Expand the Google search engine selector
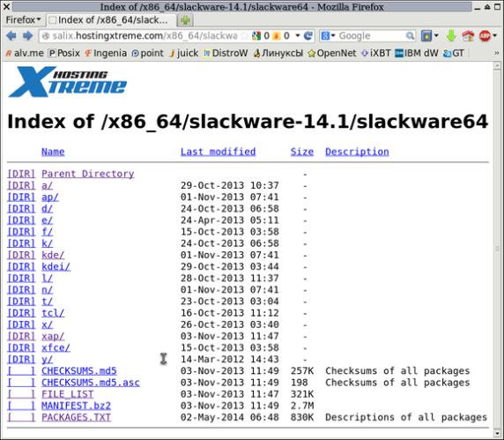This screenshot has height=440, width=504. pyautogui.click(x=328, y=35)
